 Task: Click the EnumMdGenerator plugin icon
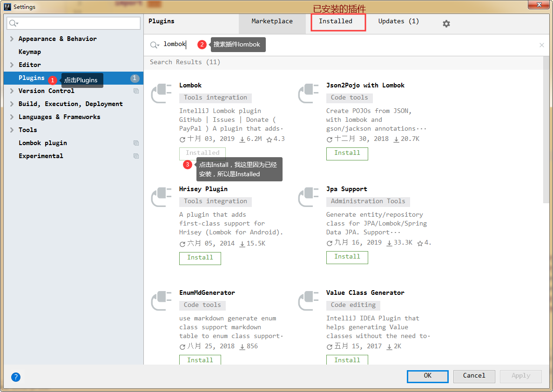click(161, 301)
